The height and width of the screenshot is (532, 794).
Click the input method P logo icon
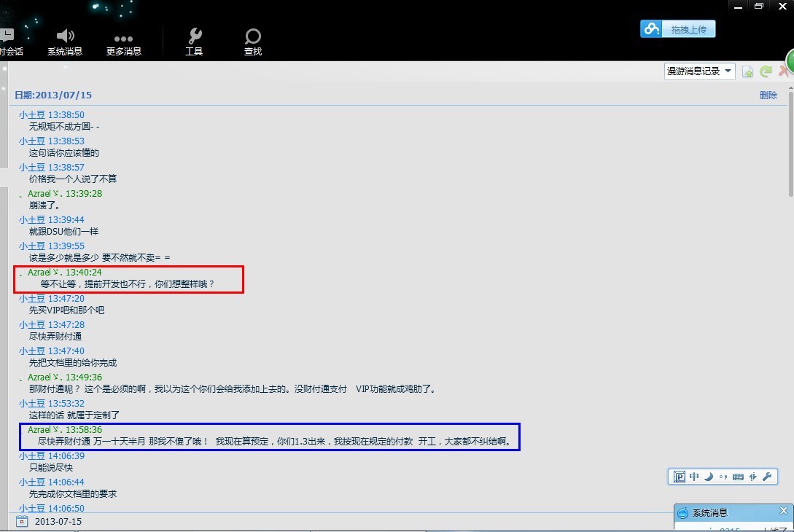coord(680,477)
